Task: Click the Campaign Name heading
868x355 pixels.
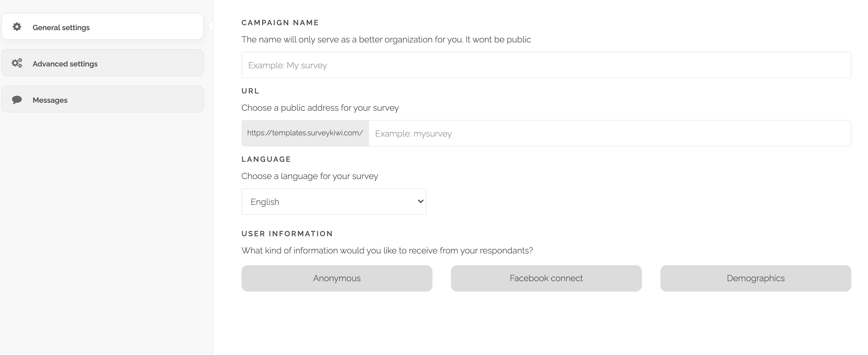Action: point(280,22)
